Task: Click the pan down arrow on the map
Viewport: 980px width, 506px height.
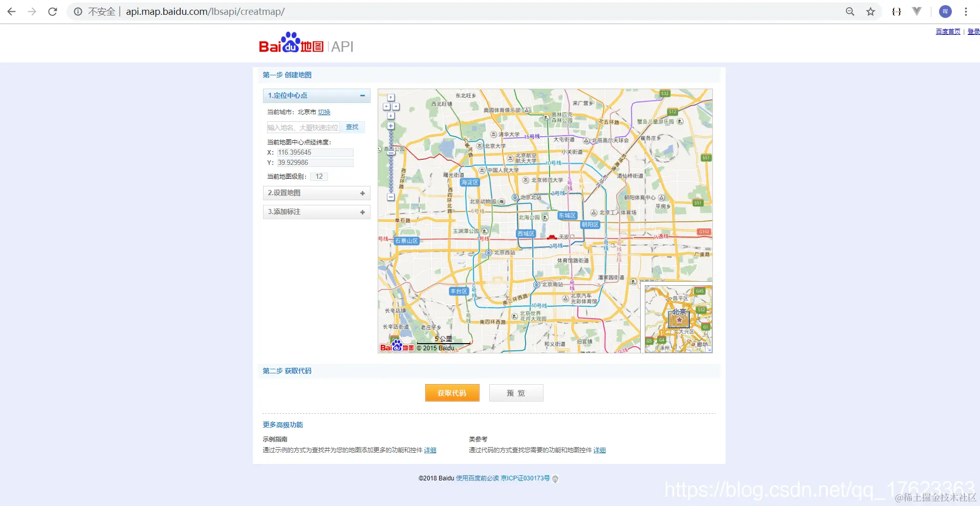Action: (x=391, y=116)
